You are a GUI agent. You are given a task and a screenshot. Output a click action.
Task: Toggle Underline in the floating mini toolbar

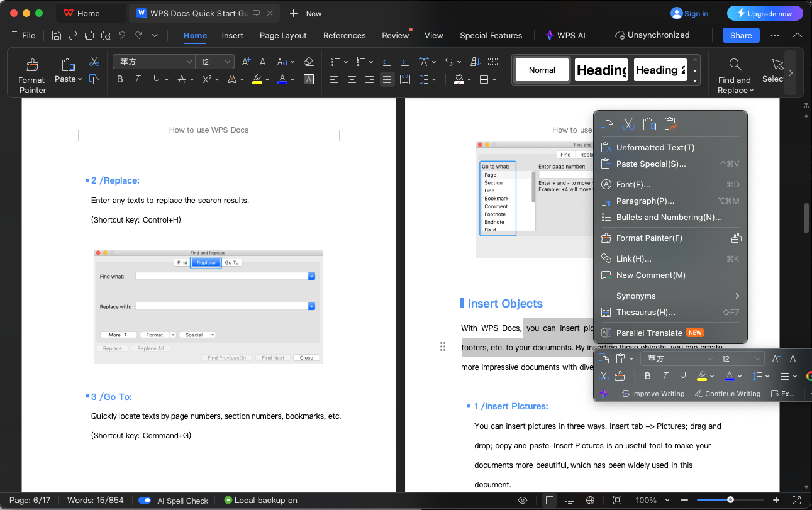(x=682, y=376)
